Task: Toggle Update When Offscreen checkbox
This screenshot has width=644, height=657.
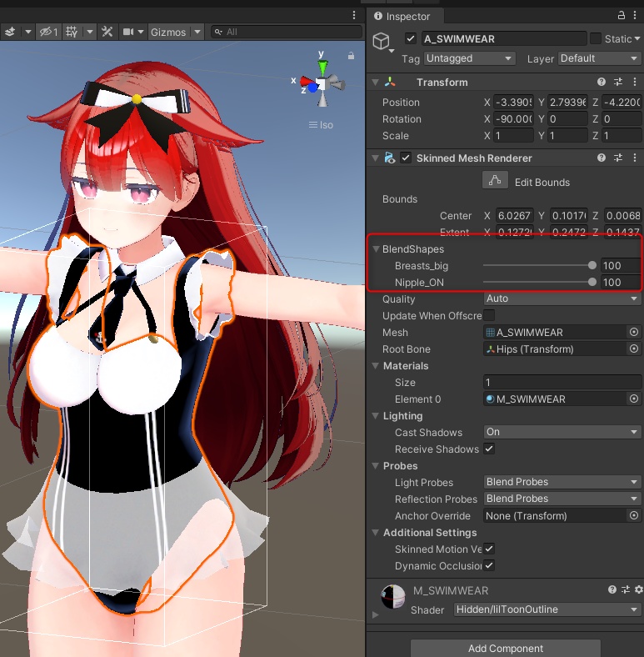Action: 489,315
